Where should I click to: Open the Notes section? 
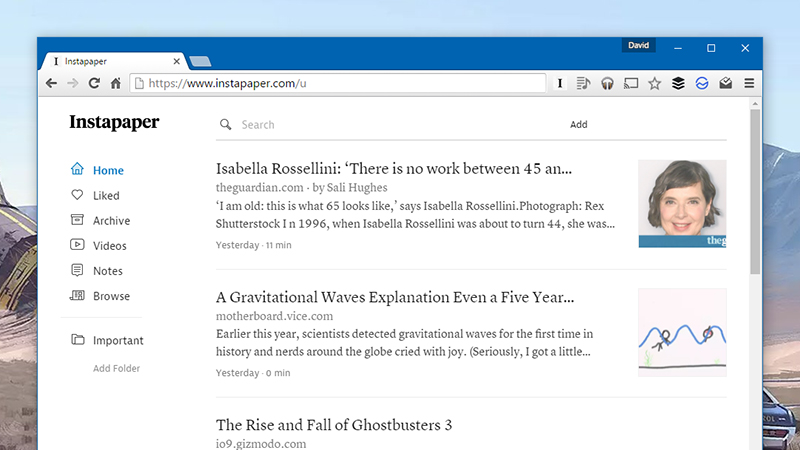click(x=108, y=271)
